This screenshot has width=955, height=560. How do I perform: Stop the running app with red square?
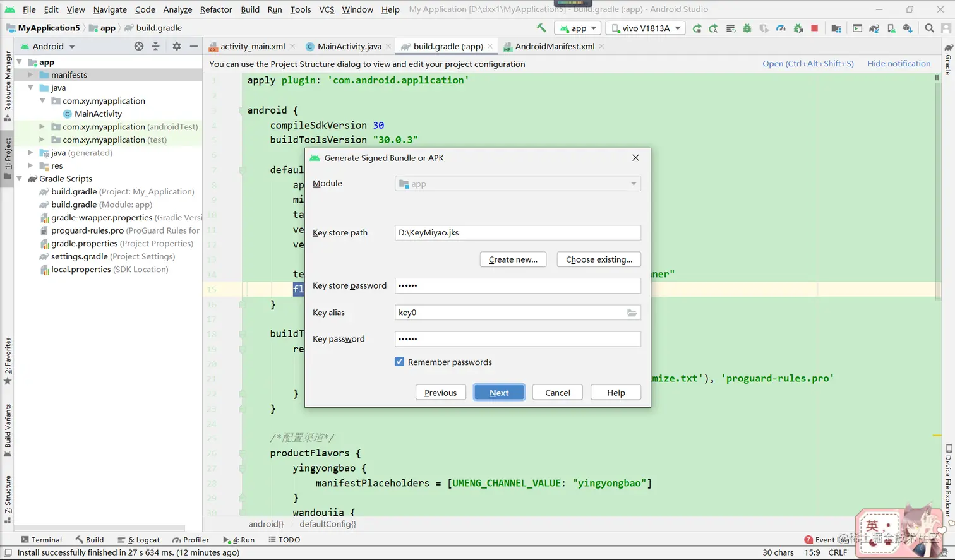(815, 28)
